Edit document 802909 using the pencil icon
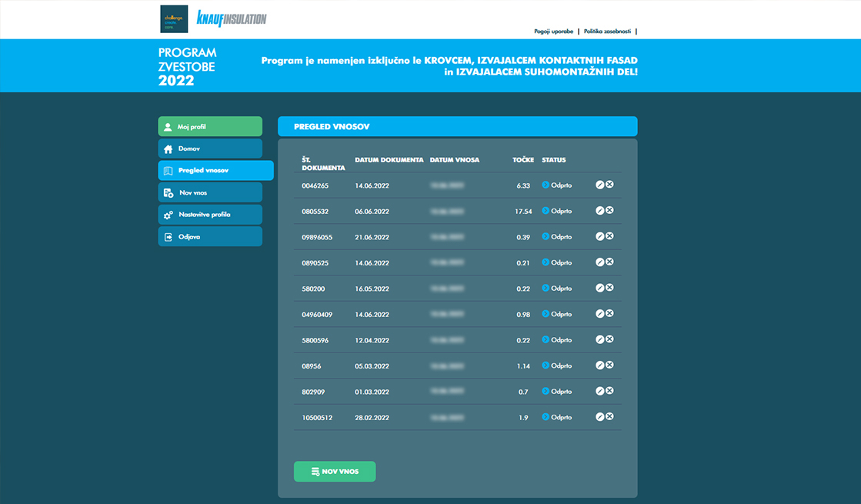The width and height of the screenshot is (861, 504). pyautogui.click(x=600, y=391)
